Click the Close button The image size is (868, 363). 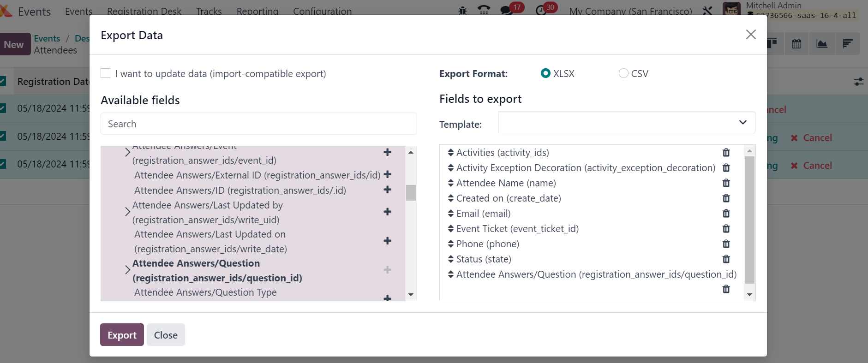pyautogui.click(x=166, y=335)
